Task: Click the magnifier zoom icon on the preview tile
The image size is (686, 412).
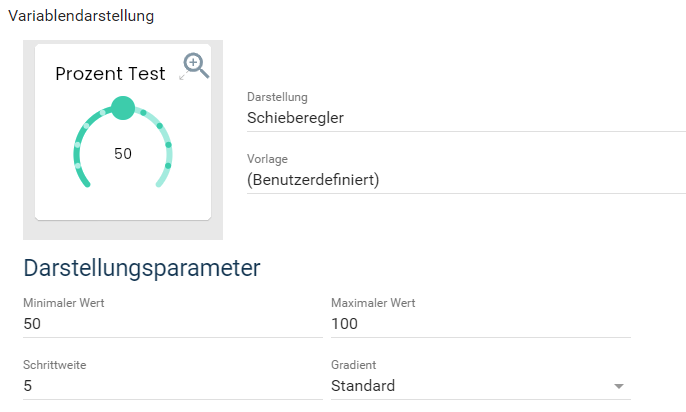Action: (x=196, y=66)
